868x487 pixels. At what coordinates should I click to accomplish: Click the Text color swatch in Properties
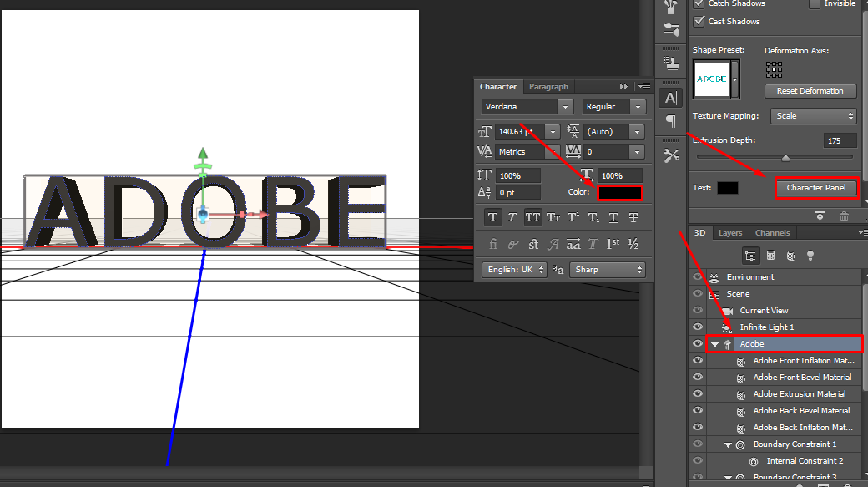pyautogui.click(x=728, y=188)
